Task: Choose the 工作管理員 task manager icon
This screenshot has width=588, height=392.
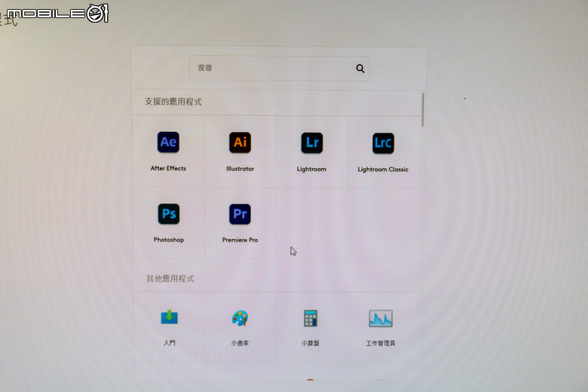Action: point(381,318)
